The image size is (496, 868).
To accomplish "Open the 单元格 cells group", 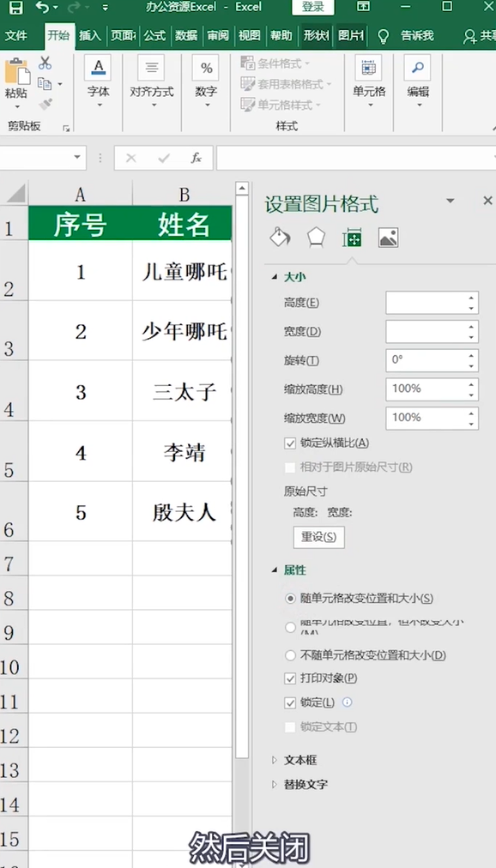I will click(369, 82).
